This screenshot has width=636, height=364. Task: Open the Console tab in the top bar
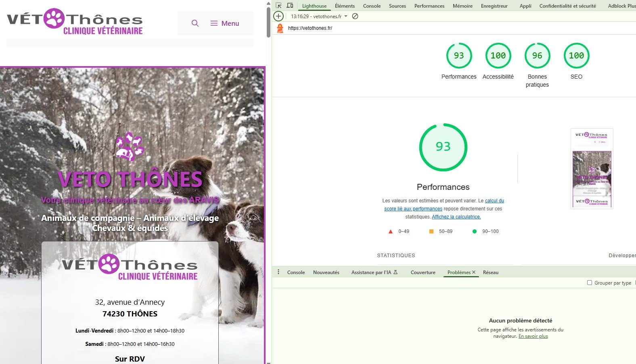(x=372, y=6)
